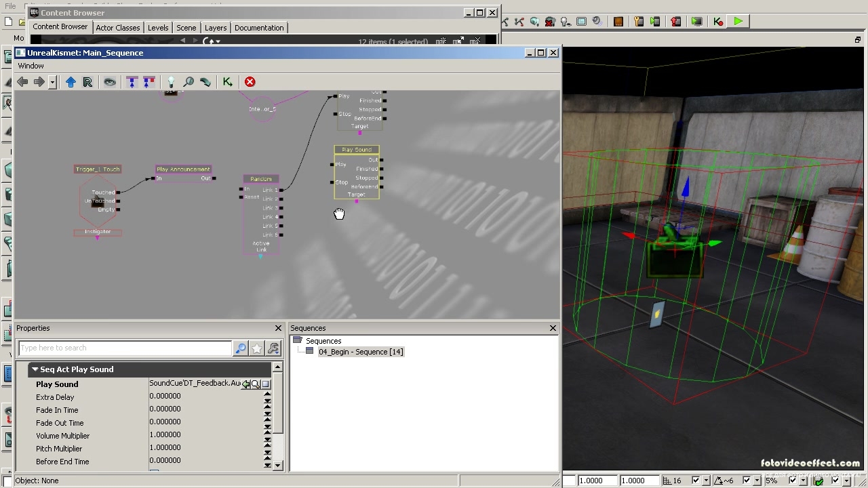Switch to the Actor Classes tab

point(118,28)
